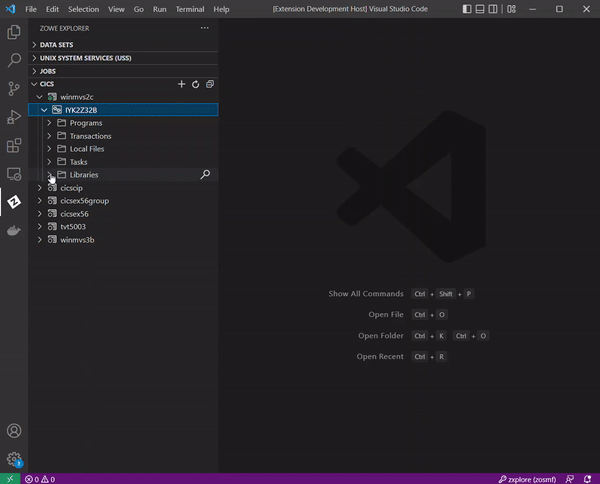
Task: Expand the Transactions folder
Action: pyautogui.click(x=49, y=136)
